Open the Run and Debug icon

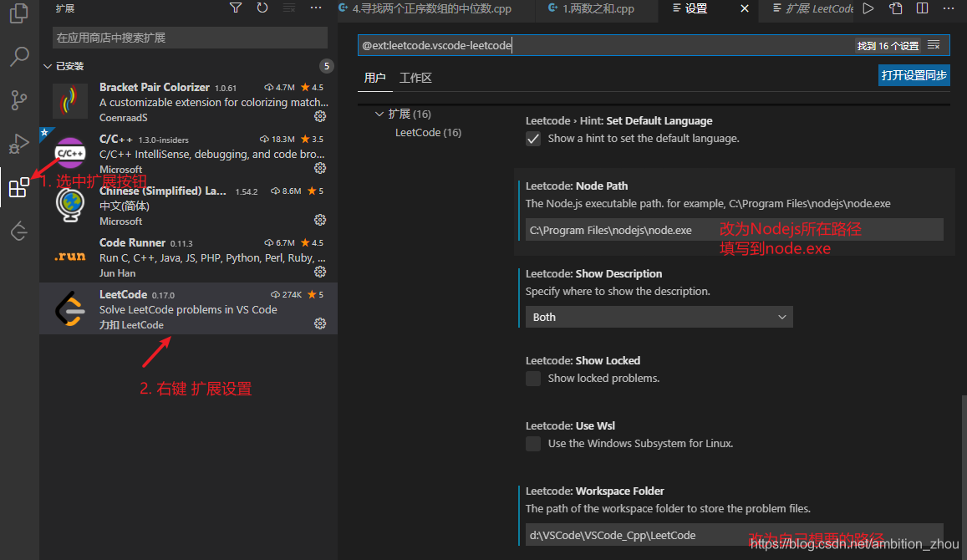pyautogui.click(x=18, y=143)
